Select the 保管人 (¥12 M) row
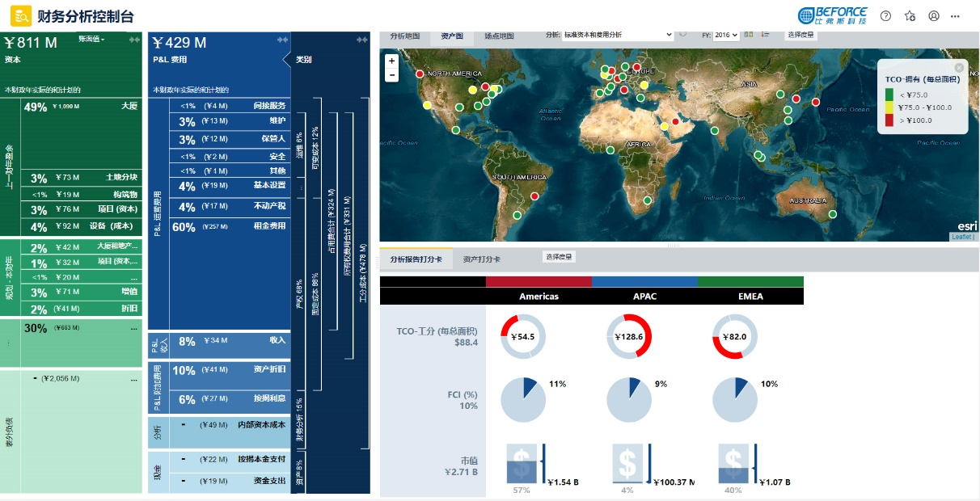Screen dimensions: 980x501 click(x=230, y=140)
